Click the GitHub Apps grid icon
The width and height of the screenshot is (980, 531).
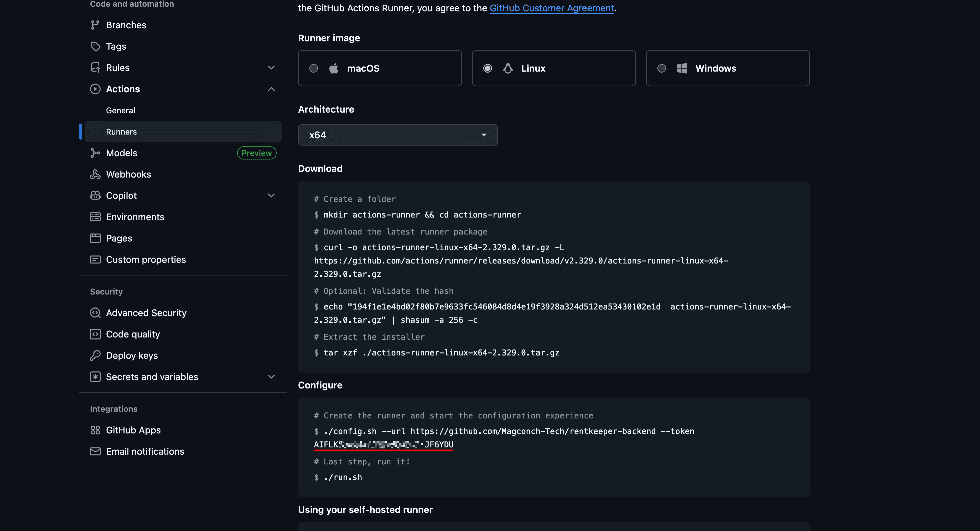click(x=95, y=430)
